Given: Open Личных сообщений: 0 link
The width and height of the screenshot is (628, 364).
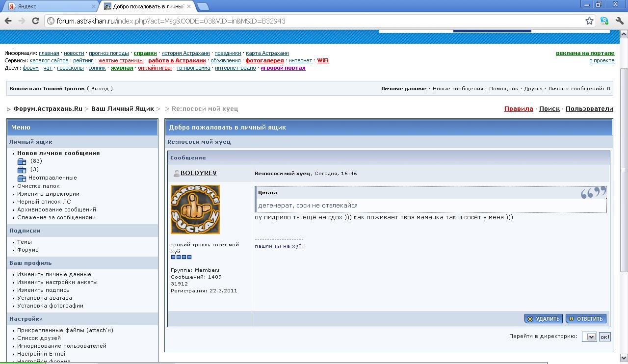Looking at the screenshot, I should [x=579, y=89].
